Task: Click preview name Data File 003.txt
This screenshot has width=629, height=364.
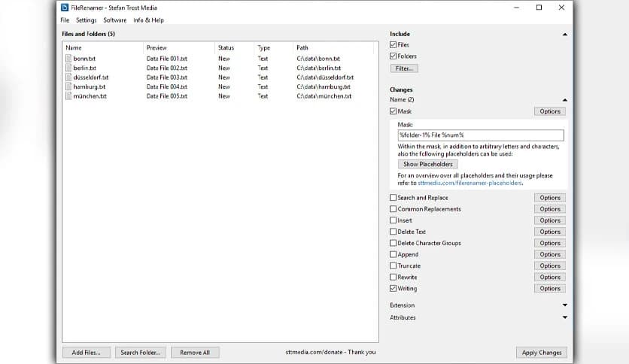Action: click(167, 77)
